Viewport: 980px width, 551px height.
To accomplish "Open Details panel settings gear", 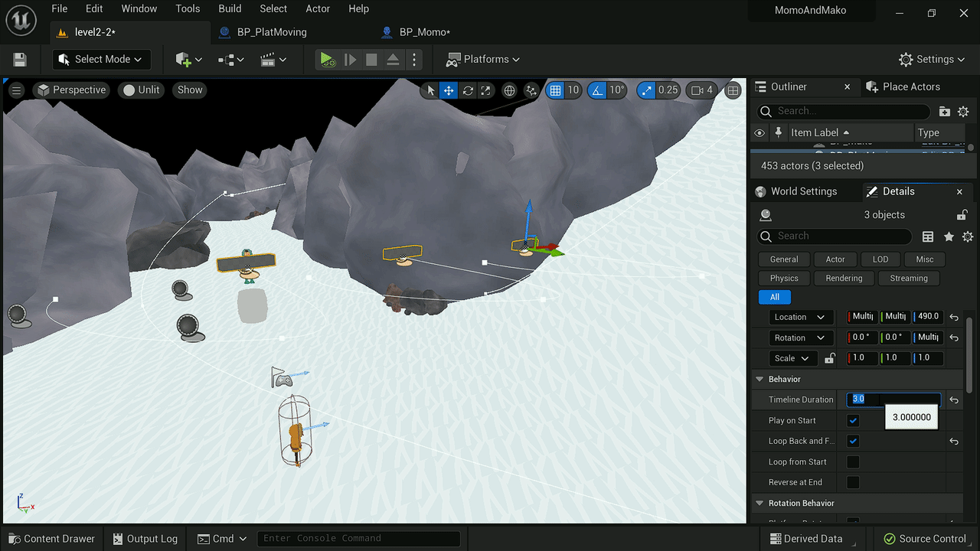I will point(967,236).
